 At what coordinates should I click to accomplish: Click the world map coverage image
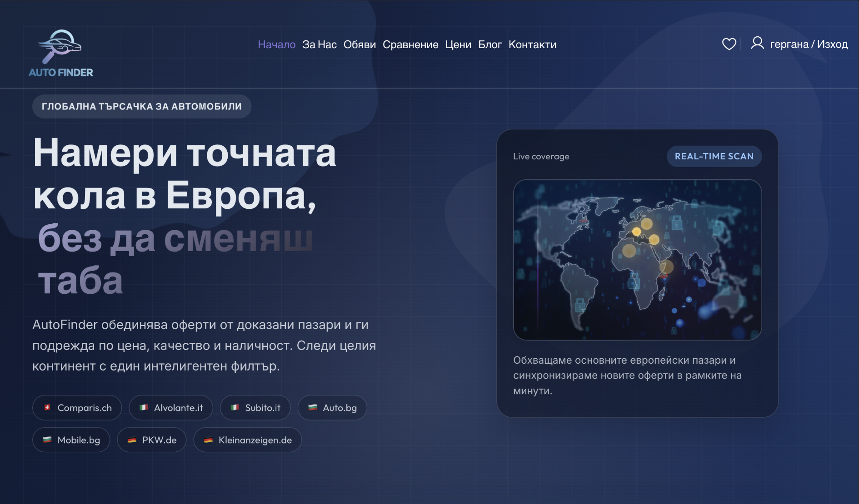(x=637, y=260)
